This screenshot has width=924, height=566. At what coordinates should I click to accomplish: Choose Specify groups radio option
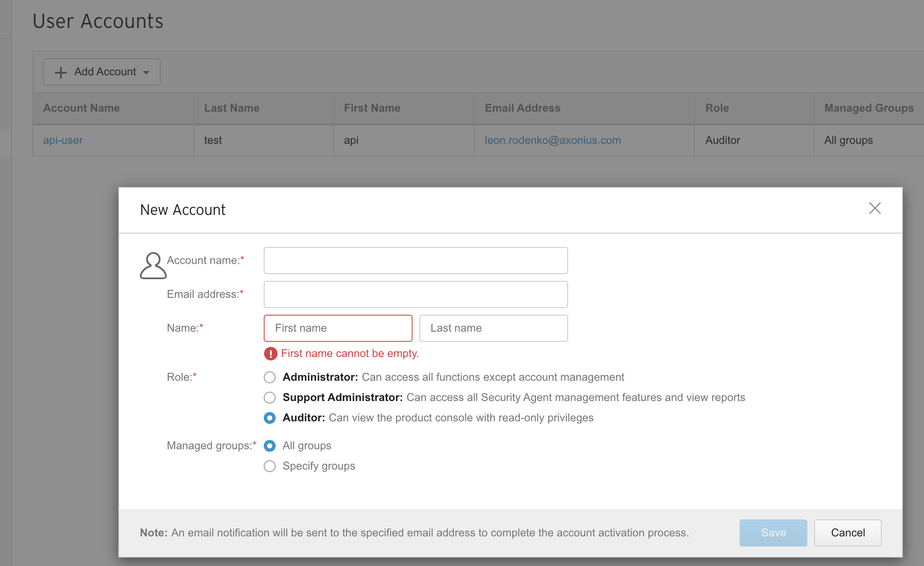click(x=270, y=466)
